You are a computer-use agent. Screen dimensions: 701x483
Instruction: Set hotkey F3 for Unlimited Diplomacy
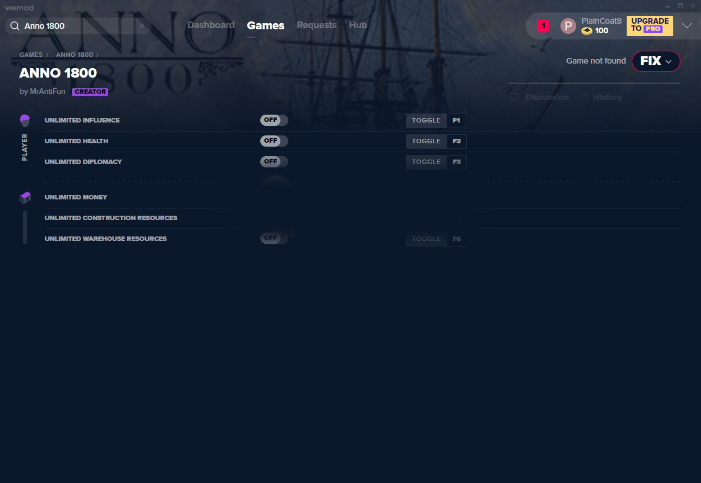point(456,161)
